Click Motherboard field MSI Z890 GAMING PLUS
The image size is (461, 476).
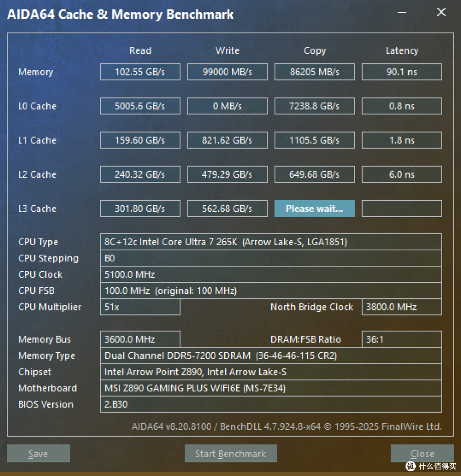point(271,388)
